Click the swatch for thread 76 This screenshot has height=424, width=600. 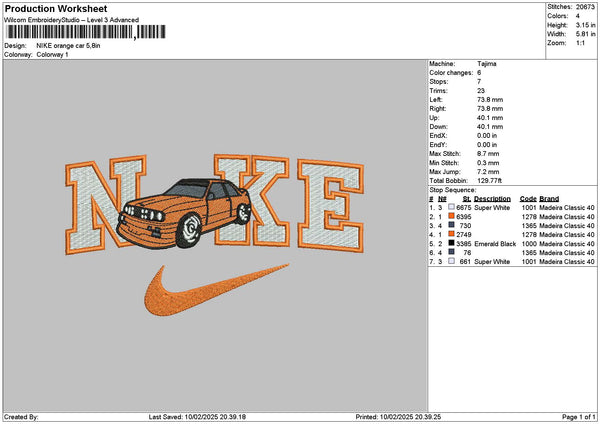pyautogui.click(x=452, y=252)
